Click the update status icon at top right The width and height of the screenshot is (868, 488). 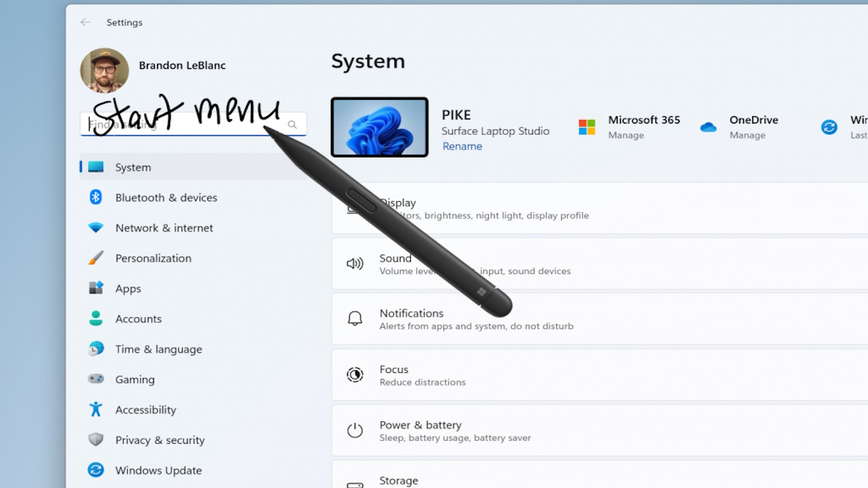coord(829,127)
